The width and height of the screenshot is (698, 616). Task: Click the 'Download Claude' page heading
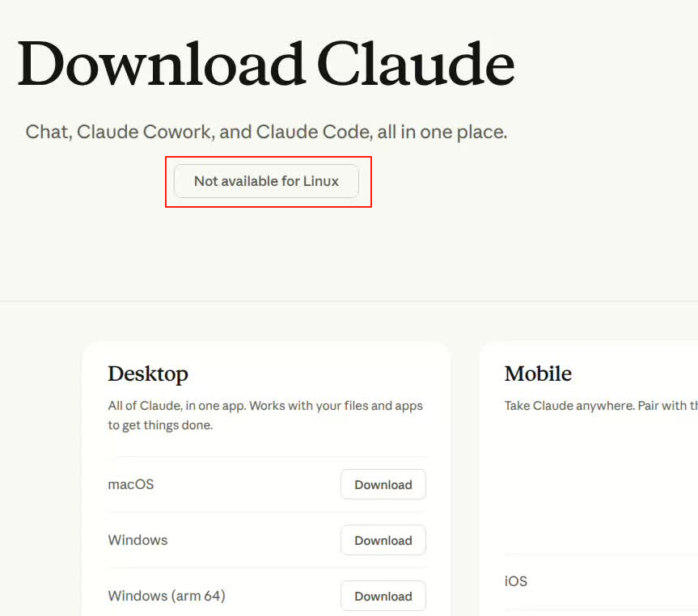click(x=266, y=64)
